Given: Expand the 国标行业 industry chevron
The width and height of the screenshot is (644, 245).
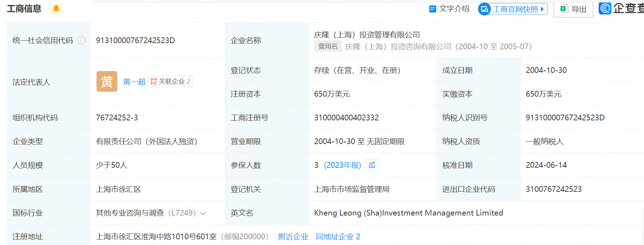Looking at the screenshot, I should (203, 213).
